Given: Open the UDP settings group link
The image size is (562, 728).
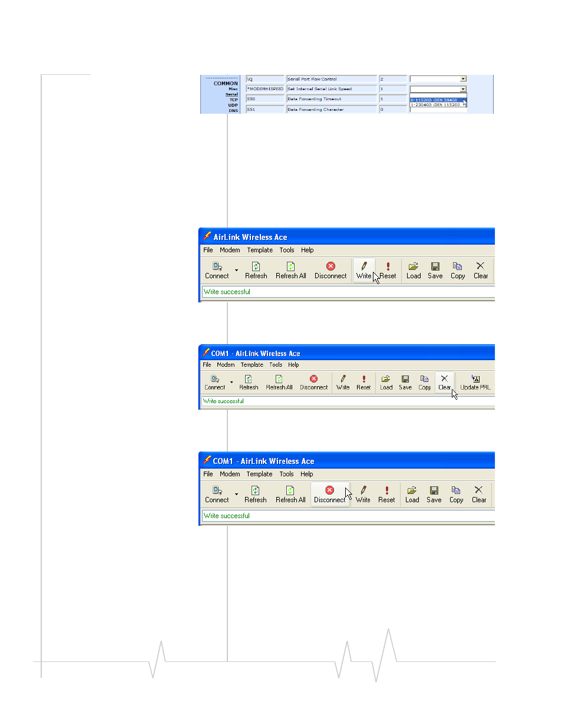Looking at the screenshot, I should click(233, 105).
